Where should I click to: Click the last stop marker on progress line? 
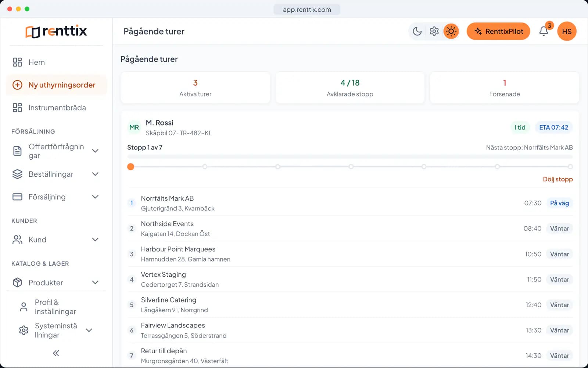570,167
